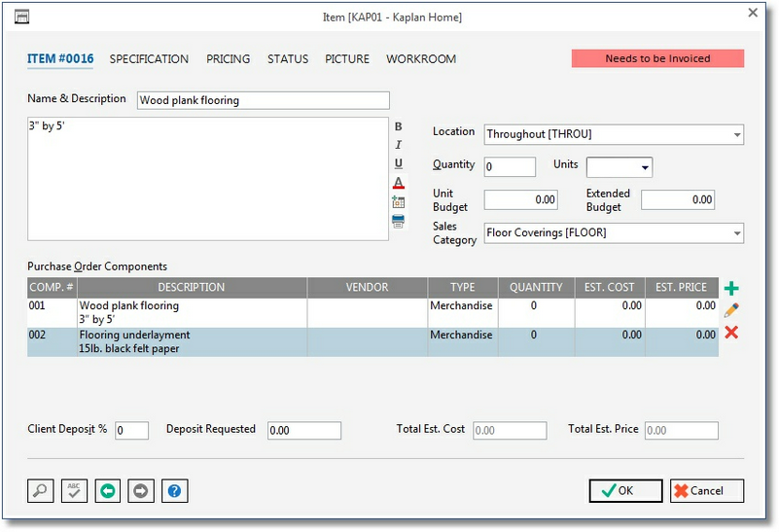
Task: Click the OK button
Action: click(x=626, y=491)
